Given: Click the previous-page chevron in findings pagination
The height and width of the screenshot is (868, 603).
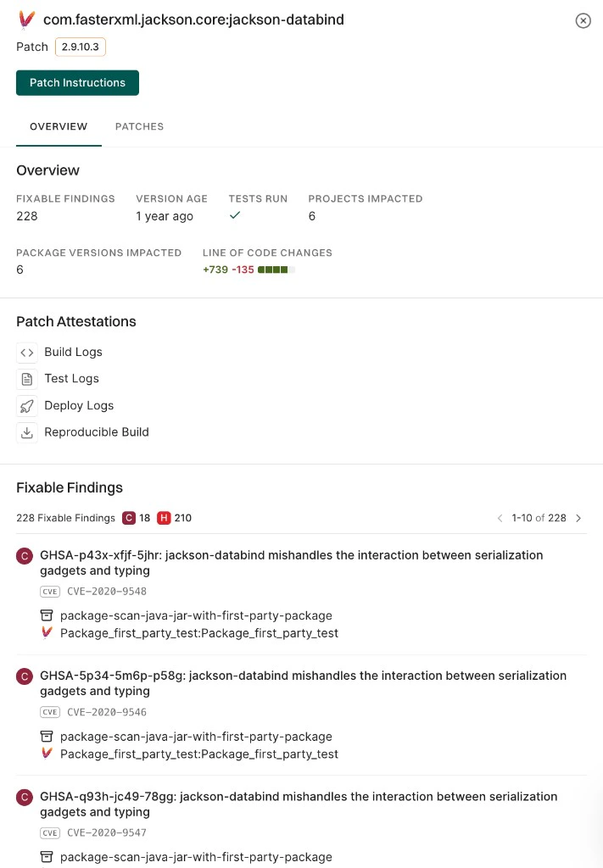Looking at the screenshot, I should click(500, 517).
